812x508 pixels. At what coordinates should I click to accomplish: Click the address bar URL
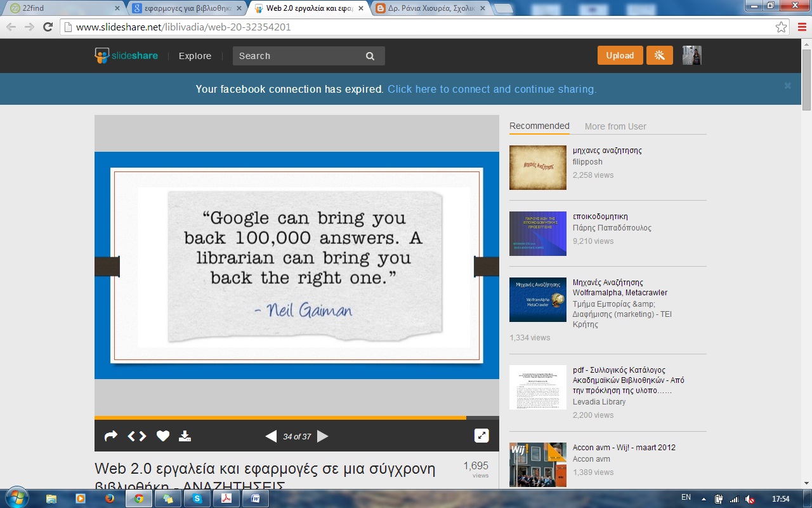pyautogui.click(x=183, y=27)
